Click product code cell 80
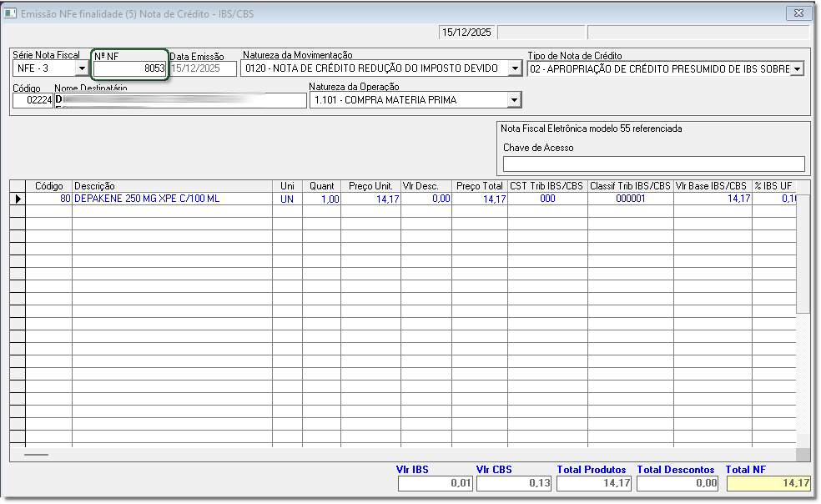Image resolution: width=821 pixels, height=504 pixels. tap(48, 199)
